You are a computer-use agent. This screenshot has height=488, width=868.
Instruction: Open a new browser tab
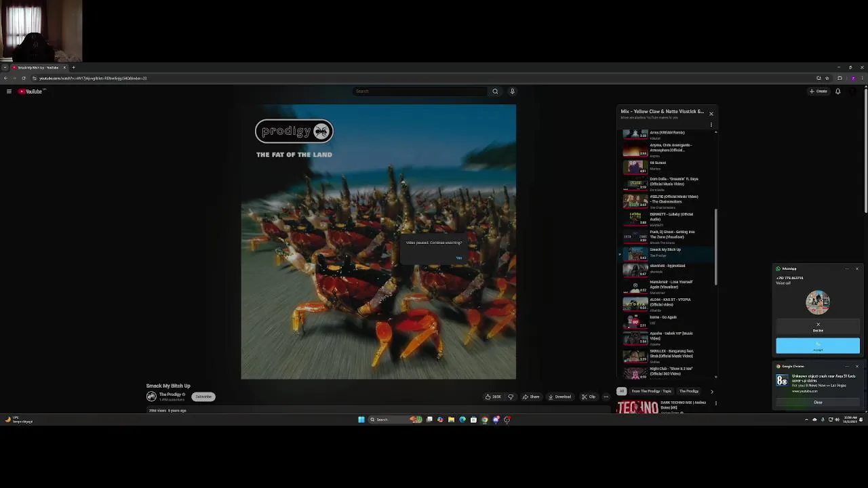point(73,67)
